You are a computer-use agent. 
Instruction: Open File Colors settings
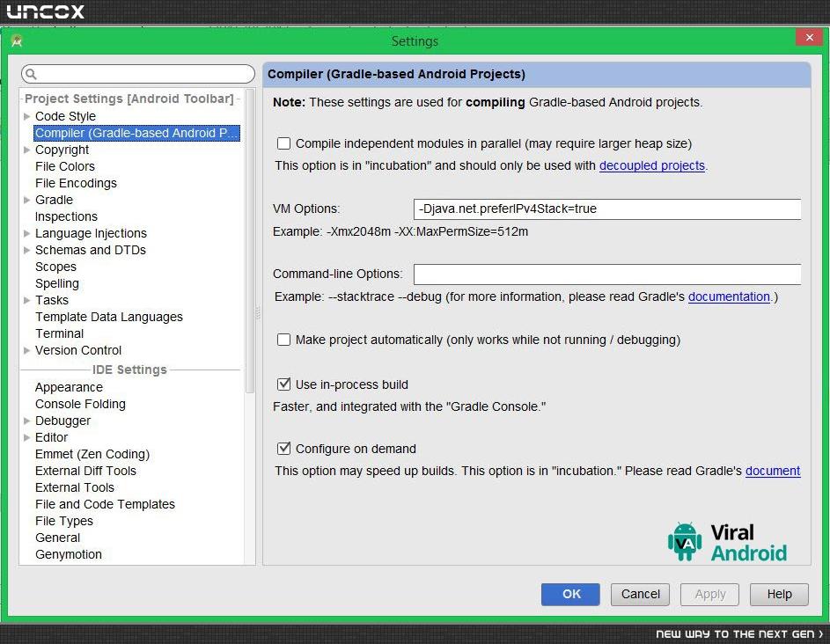[65, 166]
